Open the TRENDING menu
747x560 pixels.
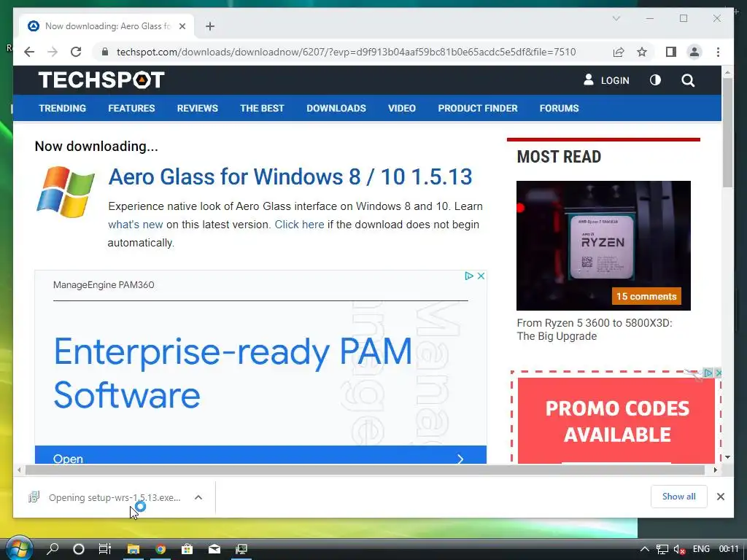(x=63, y=108)
